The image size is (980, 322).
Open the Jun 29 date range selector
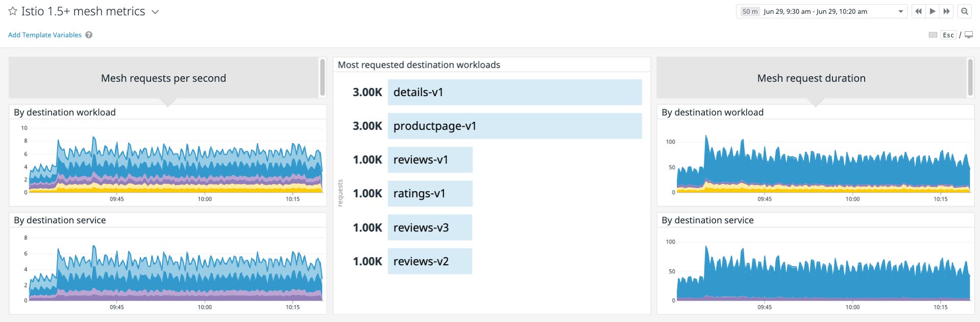click(814, 11)
